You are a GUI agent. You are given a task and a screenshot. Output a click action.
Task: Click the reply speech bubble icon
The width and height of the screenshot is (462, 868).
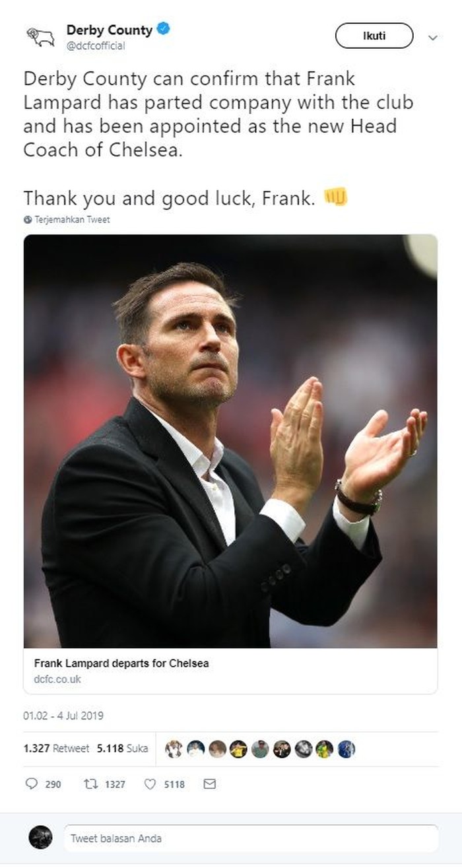point(32,784)
